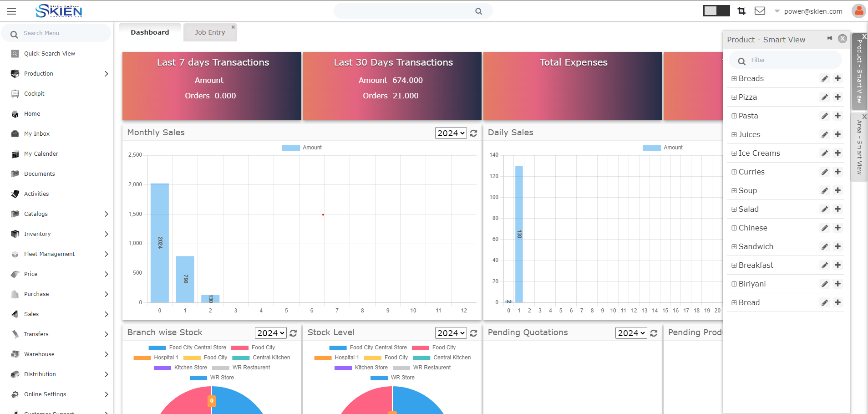Click the Filter input in Smart View

[x=792, y=60]
